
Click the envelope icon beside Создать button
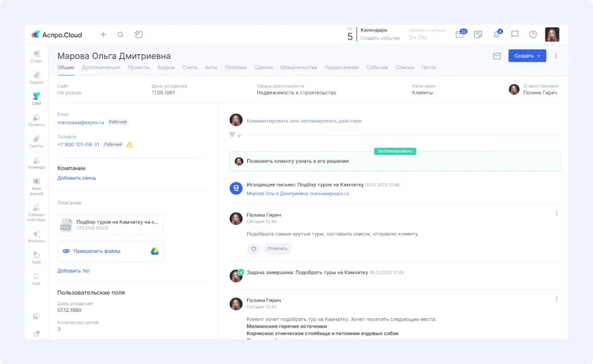click(497, 56)
